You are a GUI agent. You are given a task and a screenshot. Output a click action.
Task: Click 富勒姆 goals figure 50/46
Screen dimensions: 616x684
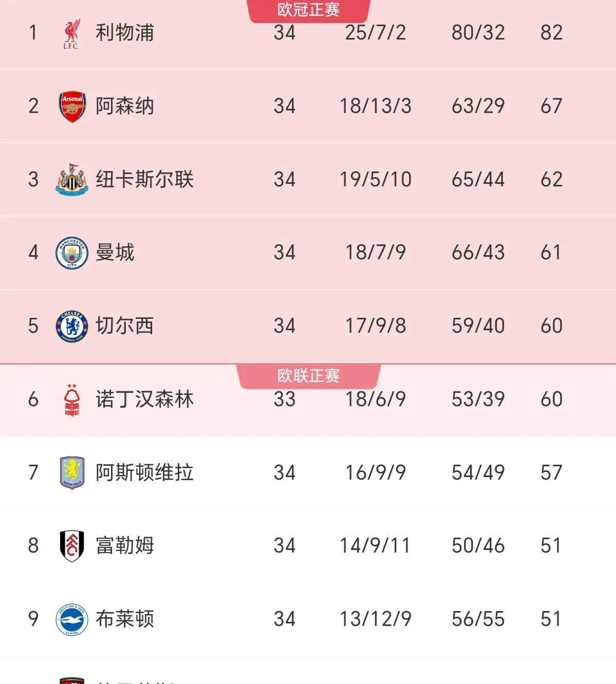[x=478, y=546]
